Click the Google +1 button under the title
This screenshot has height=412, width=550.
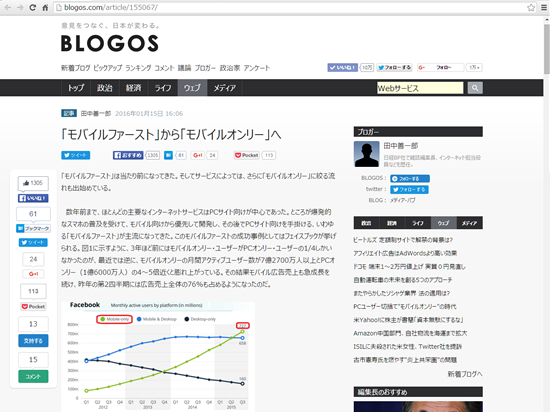coord(198,155)
